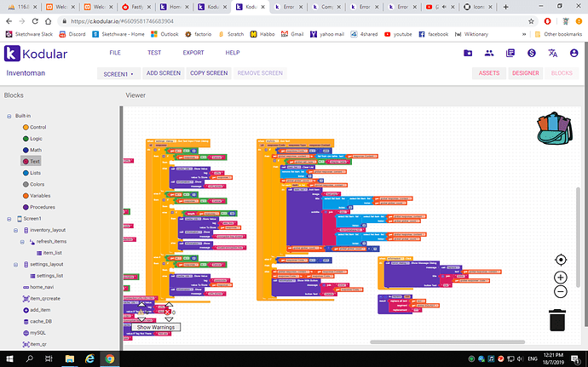Open the Procedures blocks drawer
Image resolution: width=588 pixels, height=367 pixels.
pos(38,207)
